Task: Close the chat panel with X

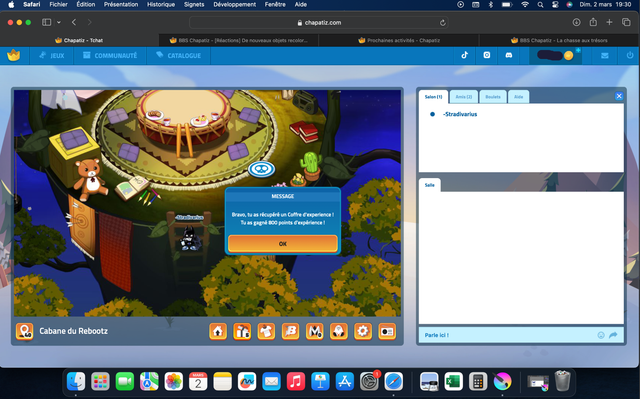Action: [x=619, y=96]
